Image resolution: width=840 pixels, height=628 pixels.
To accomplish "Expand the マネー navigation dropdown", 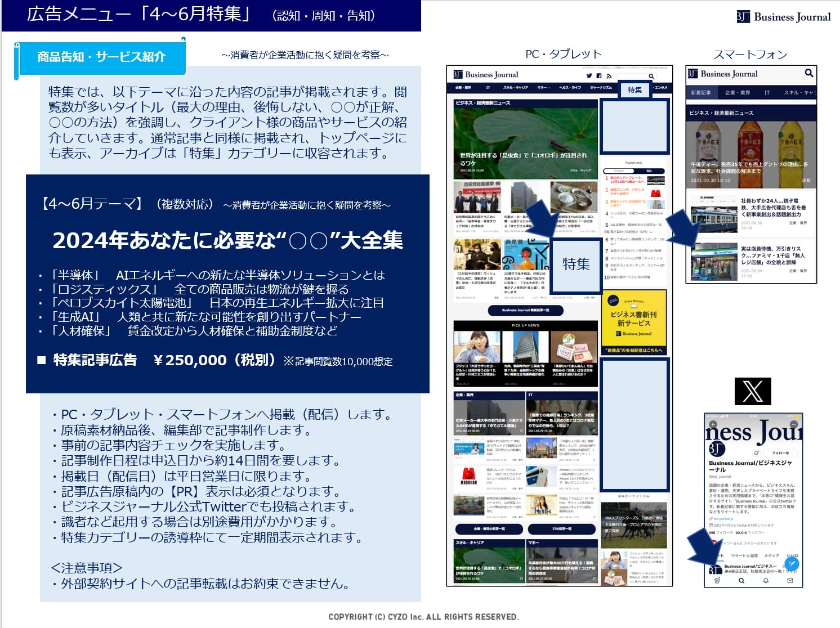I will tap(544, 88).
